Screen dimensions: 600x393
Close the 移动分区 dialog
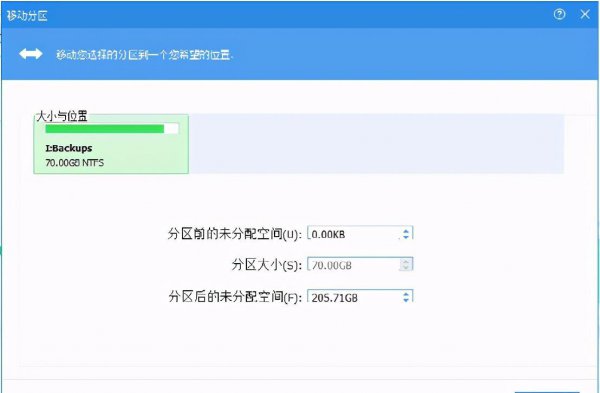click(585, 15)
